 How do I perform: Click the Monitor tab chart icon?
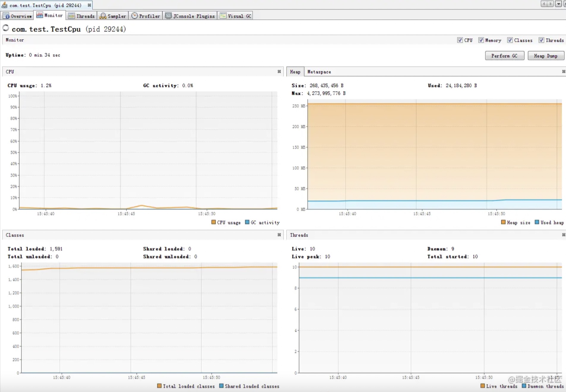(x=39, y=15)
